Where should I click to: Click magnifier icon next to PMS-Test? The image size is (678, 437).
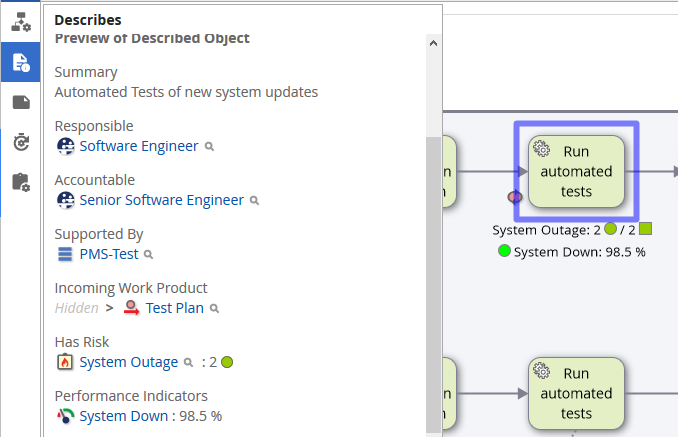[149, 255]
